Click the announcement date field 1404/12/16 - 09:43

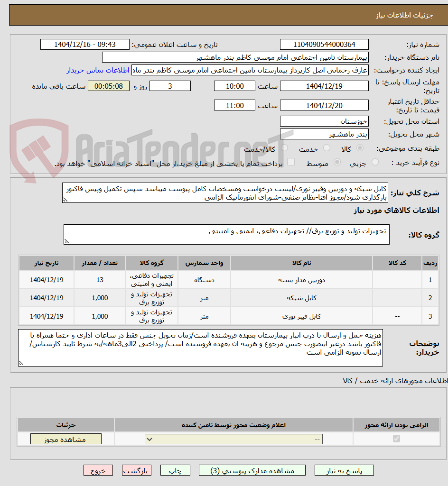[84, 44]
